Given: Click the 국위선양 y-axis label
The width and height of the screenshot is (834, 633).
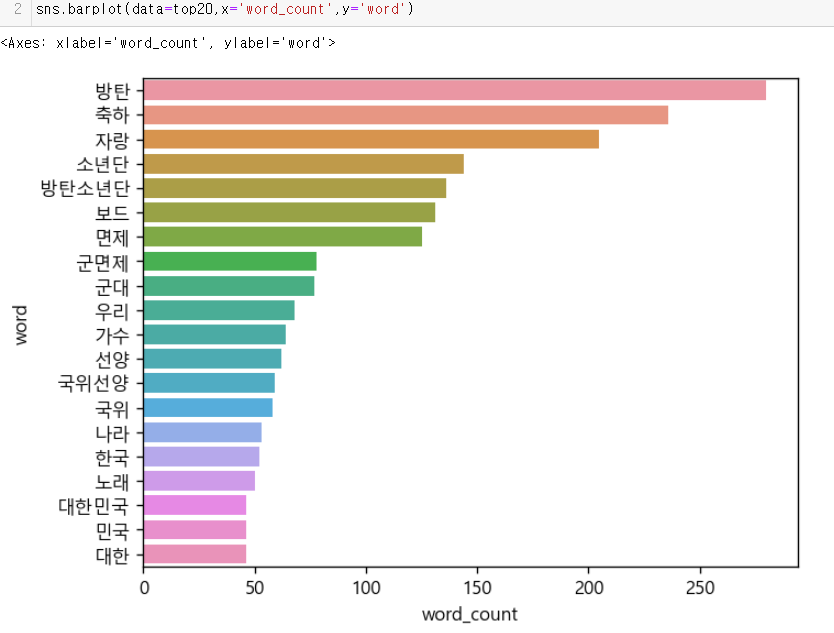Looking at the screenshot, I should coord(93,383).
